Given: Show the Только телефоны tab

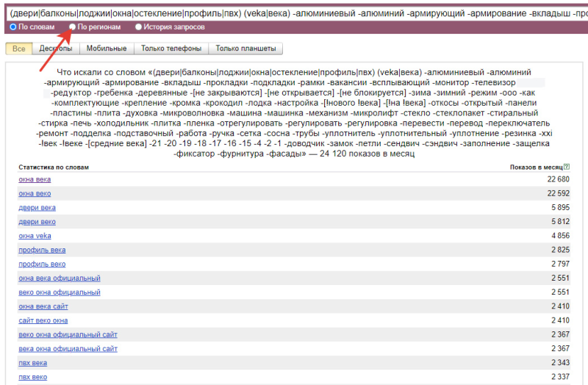Looking at the screenshot, I should coord(171,48).
